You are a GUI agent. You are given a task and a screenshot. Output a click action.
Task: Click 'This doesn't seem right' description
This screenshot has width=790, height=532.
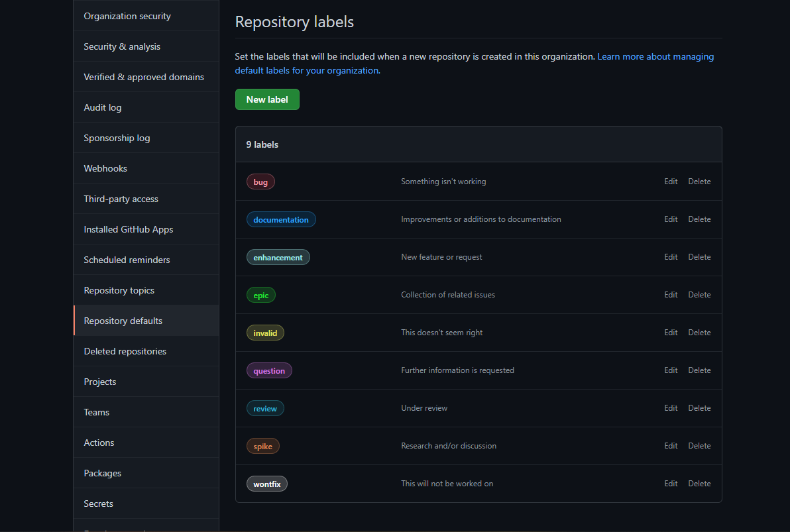point(442,333)
